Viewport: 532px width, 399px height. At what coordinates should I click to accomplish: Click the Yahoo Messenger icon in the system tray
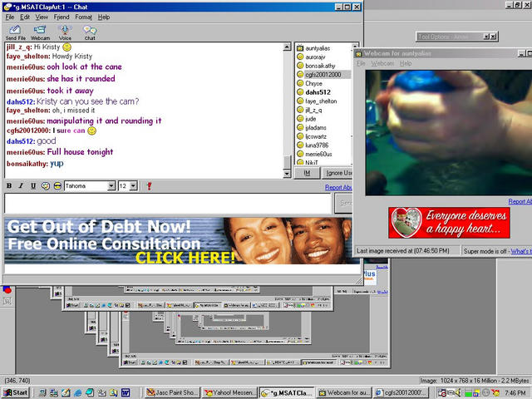(x=495, y=392)
